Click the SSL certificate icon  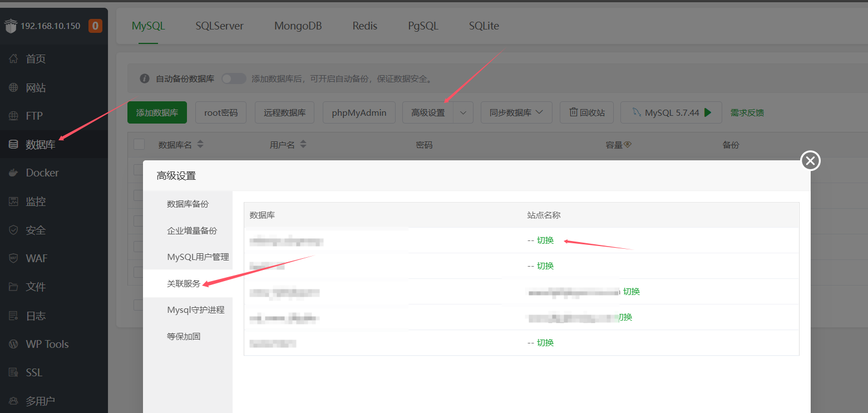point(13,372)
